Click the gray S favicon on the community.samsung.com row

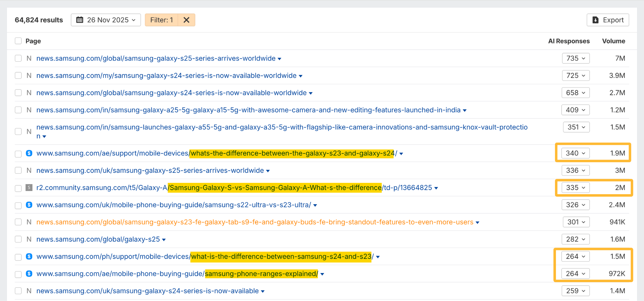(x=29, y=188)
